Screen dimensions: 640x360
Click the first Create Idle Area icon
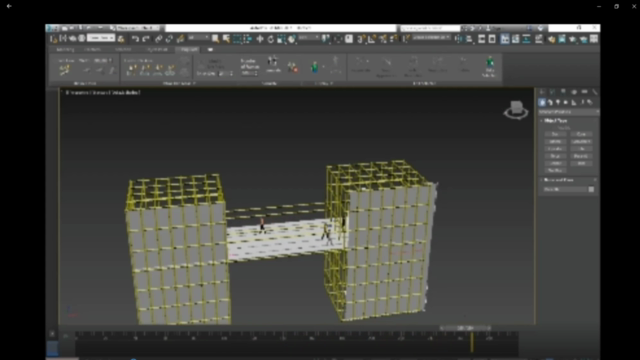tap(131, 70)
